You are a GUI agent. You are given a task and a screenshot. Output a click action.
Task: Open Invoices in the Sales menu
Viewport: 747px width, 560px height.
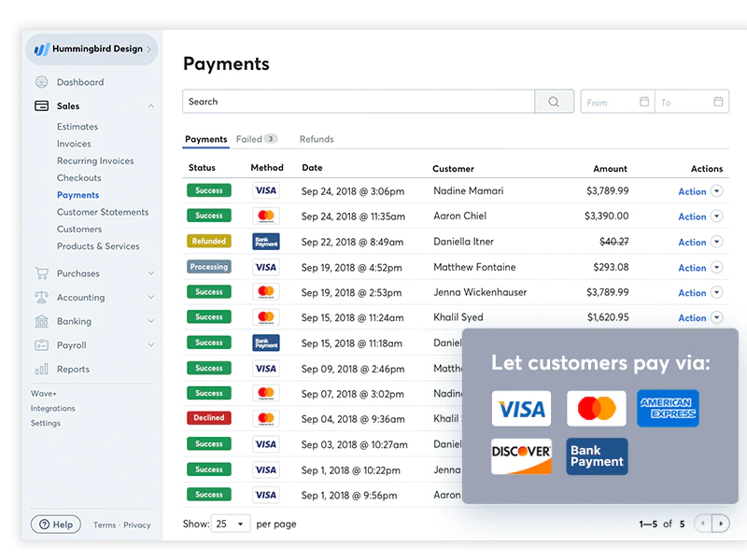(74, 144)
